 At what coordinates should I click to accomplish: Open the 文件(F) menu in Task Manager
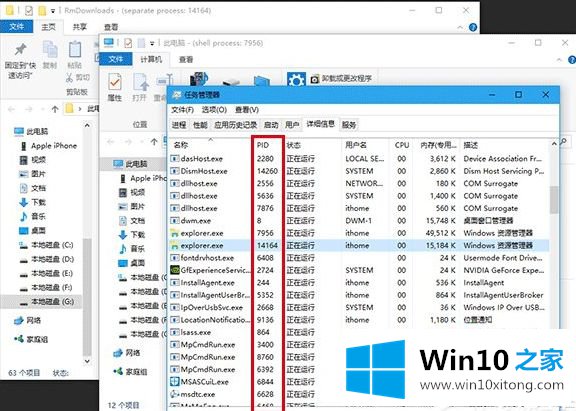coord(182,110)
